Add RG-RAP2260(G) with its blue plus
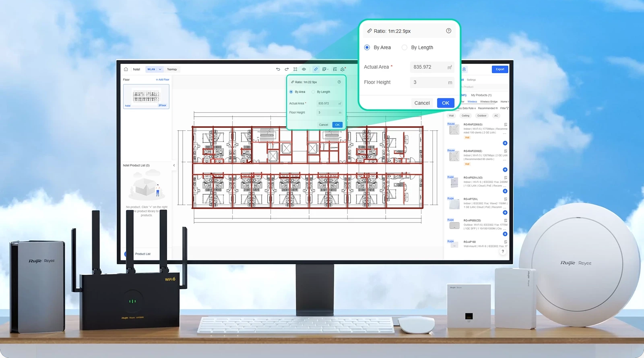This screenshot has width=644, height=358. [x=505, y=143]
